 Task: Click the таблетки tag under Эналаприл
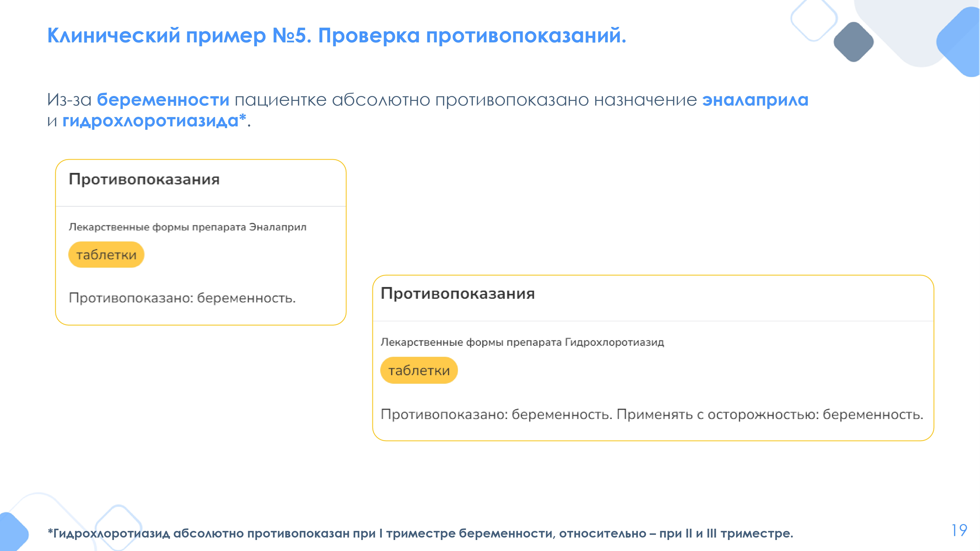coord(106,254)
